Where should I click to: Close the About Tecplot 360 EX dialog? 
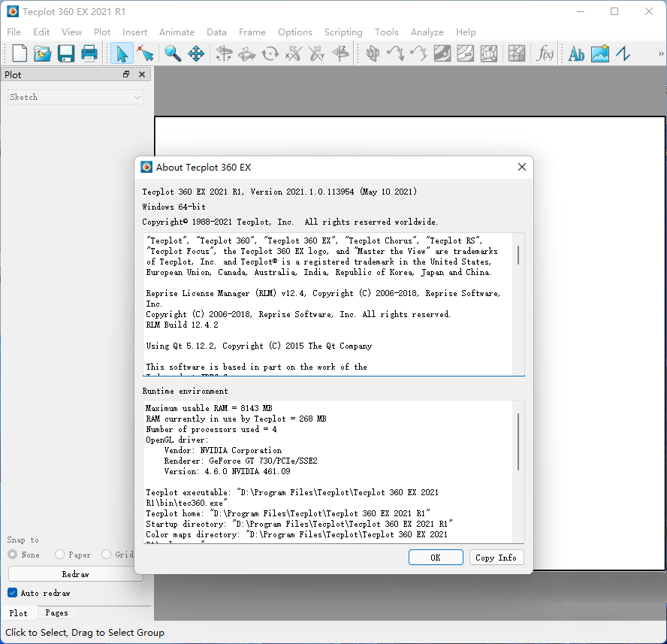point(522,167)
